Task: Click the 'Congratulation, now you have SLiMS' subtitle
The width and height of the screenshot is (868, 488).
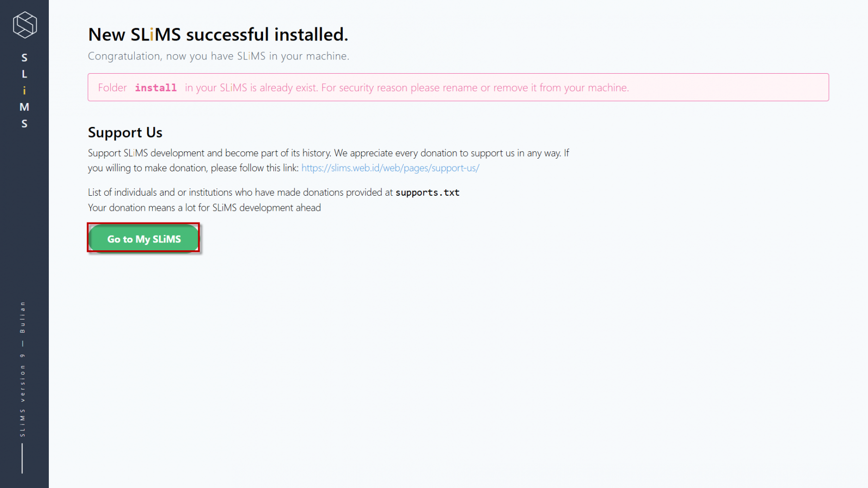Action: point(218,56)
